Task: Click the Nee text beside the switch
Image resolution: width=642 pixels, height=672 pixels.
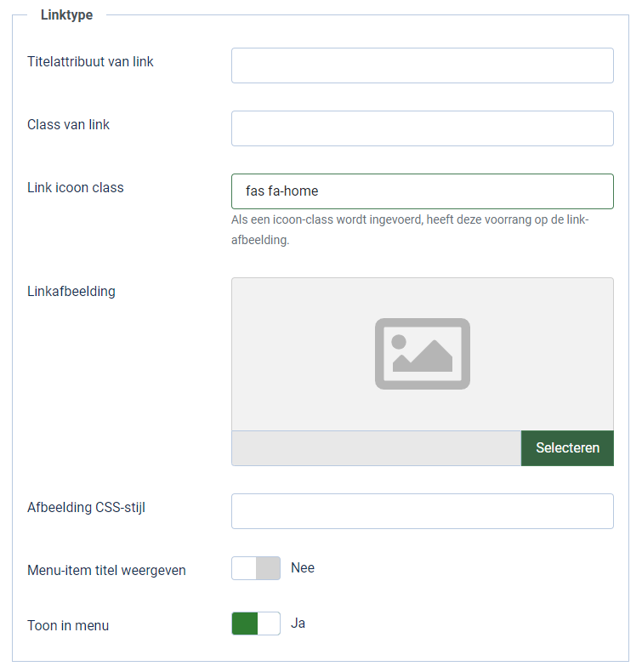Action: pyautogui.click(x=303, y=567)
